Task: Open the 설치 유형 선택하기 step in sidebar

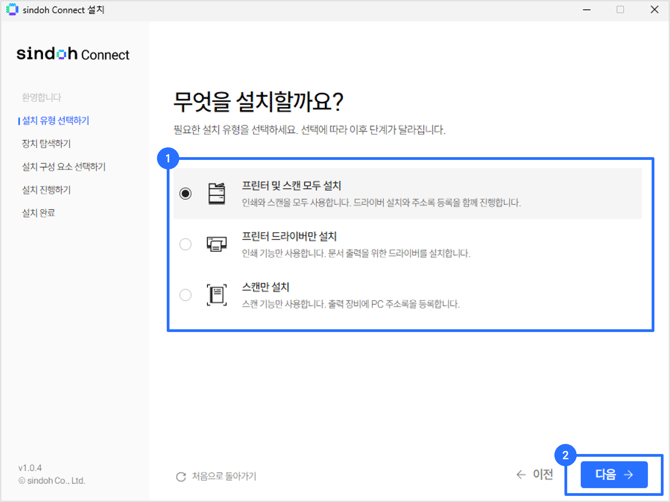Action: [x=56, y=120]
